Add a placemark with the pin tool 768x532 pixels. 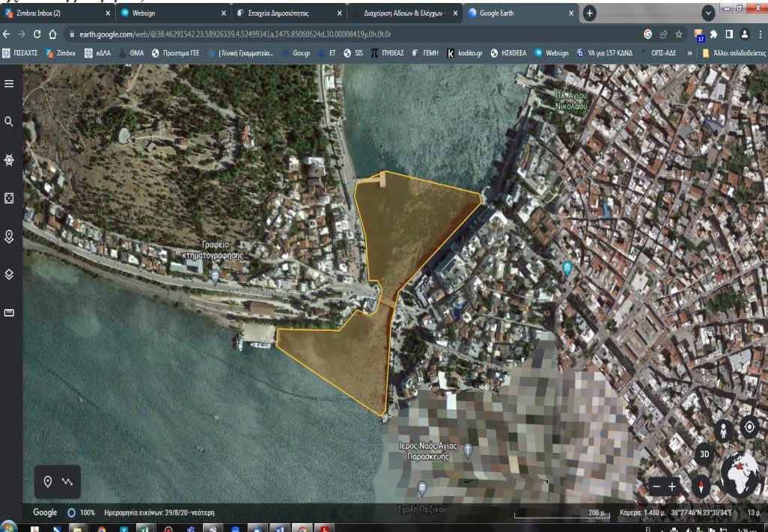coord(49,481)
